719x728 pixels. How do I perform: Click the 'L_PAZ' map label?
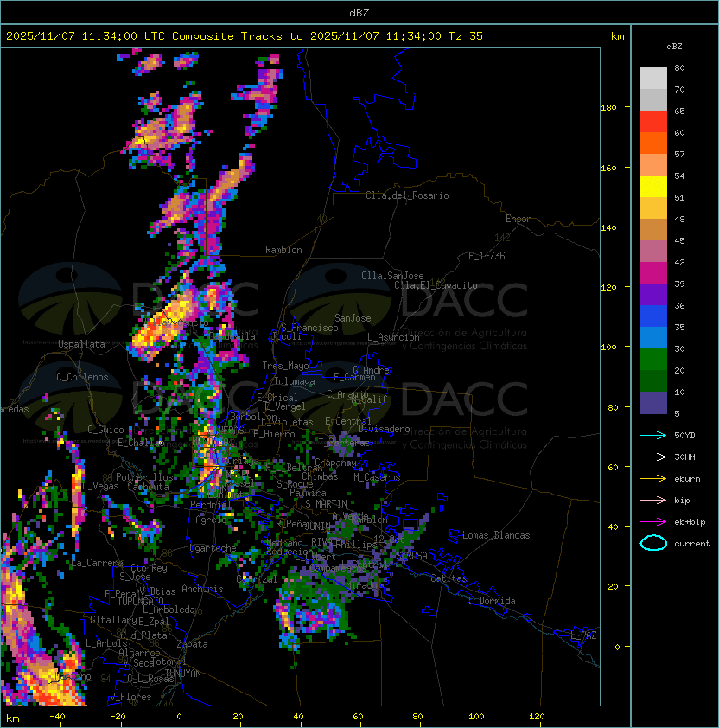click(x=583, y=635)
